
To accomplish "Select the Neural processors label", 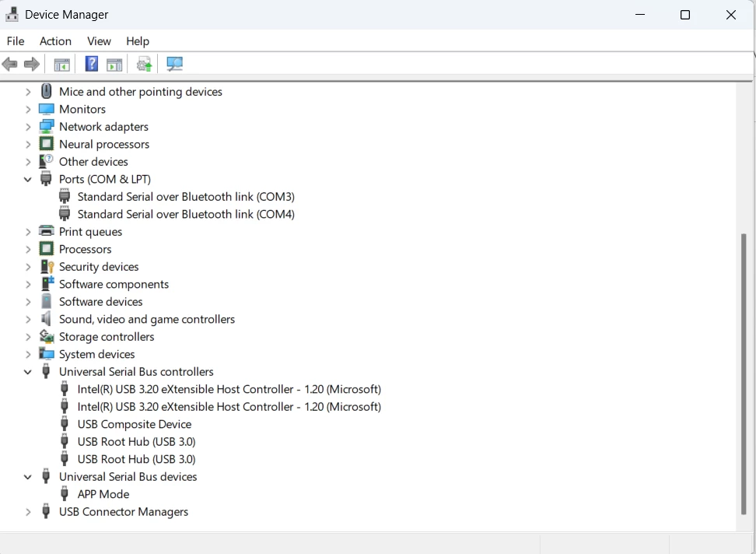I will coord(104,144).
